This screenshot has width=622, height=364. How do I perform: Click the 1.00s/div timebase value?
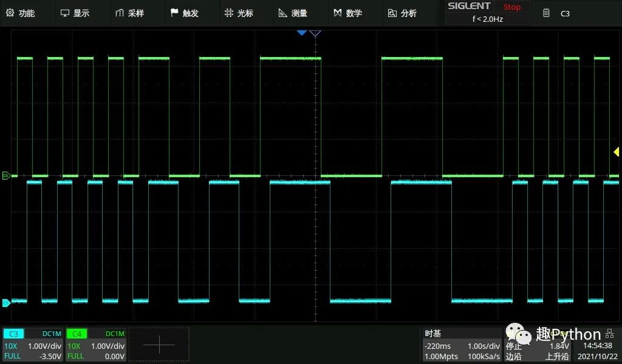(484, 346)
